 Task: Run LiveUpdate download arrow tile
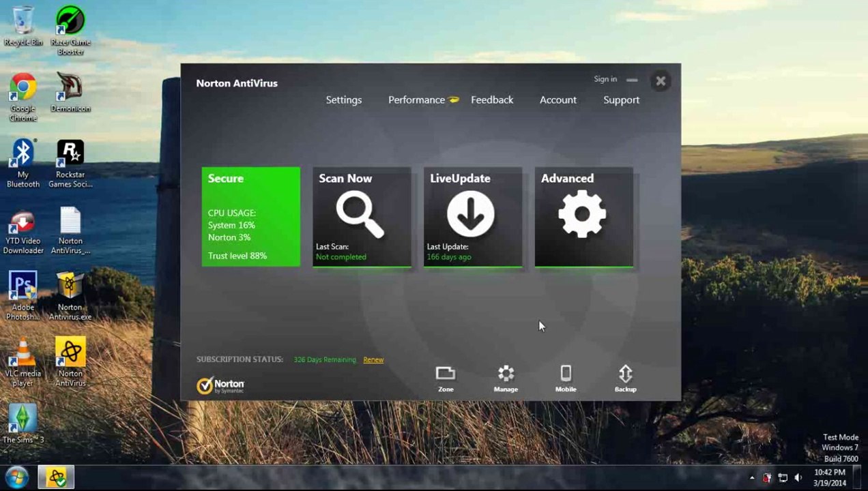[x=473, y=217]
